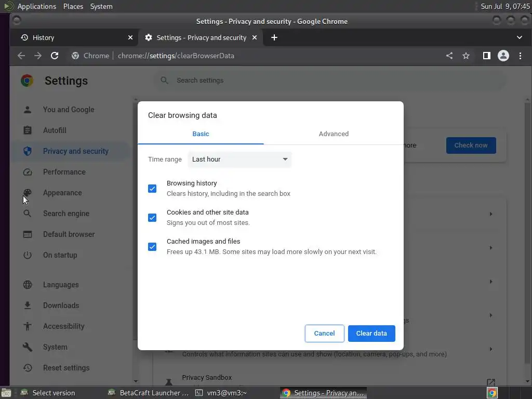Viewport: 532px width, 399px height.
Task: Click the Reset settings clock icon
Action: pos(28,368)
